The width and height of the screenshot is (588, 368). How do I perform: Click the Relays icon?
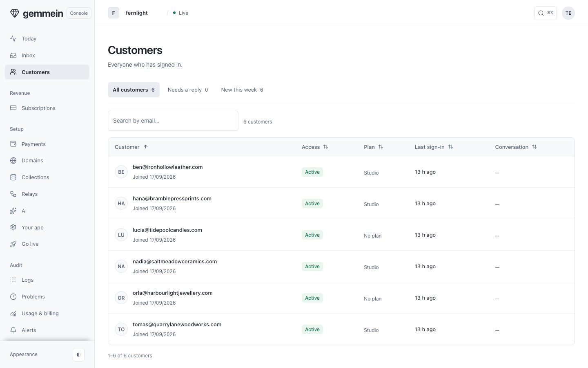tap(13, 194)
